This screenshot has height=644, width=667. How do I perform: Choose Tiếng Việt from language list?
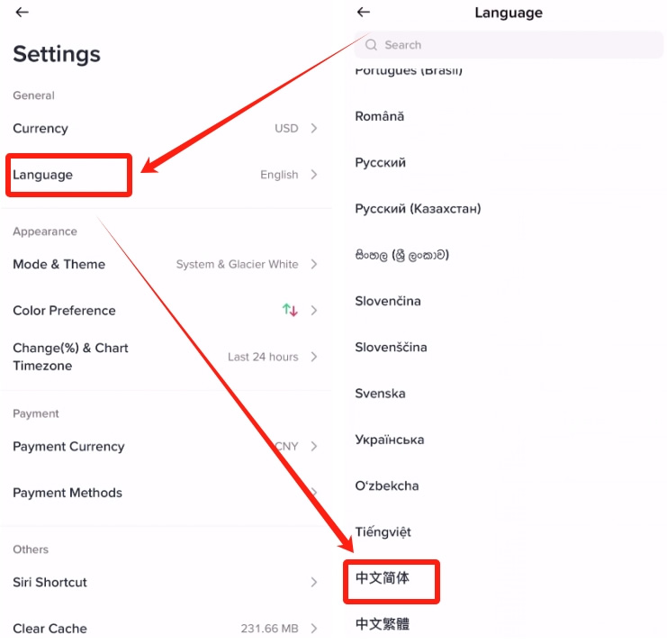383,532
